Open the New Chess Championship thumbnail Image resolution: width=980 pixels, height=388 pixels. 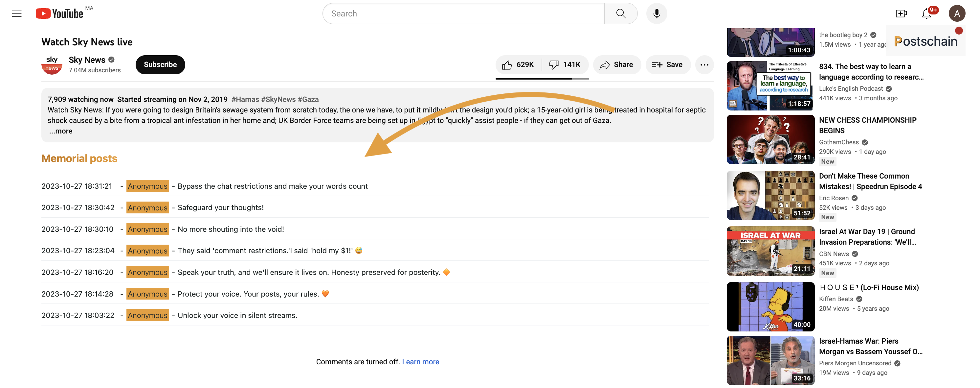click(770, 139)
